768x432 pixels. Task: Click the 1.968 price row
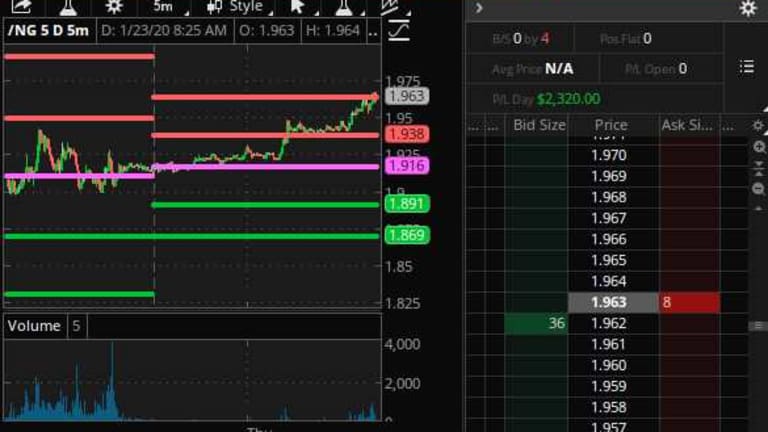point(608,197)
